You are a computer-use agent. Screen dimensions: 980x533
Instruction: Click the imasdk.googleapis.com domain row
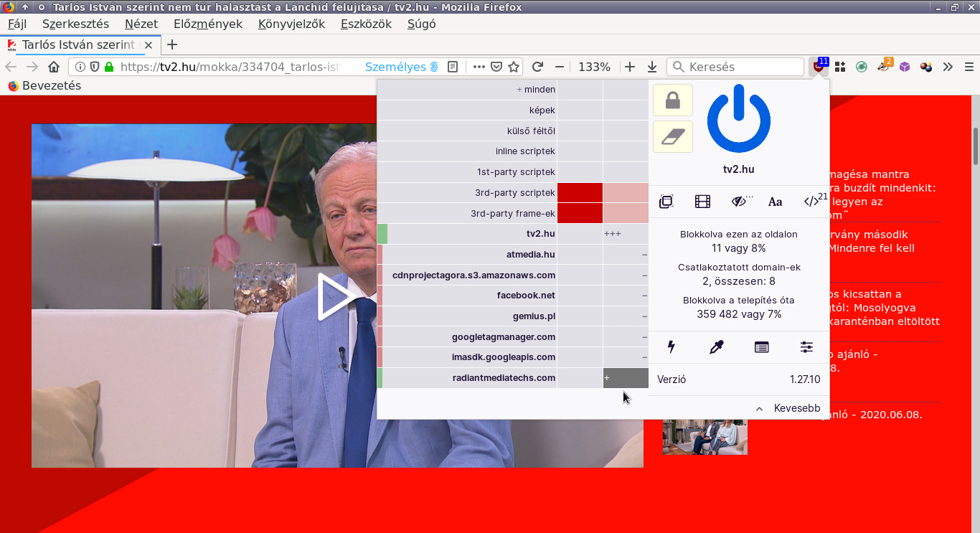click(467, 357)
